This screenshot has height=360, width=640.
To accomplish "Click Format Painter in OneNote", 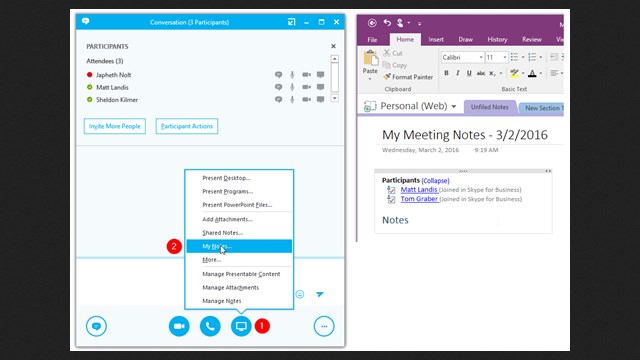I will [x=408, y=77].
